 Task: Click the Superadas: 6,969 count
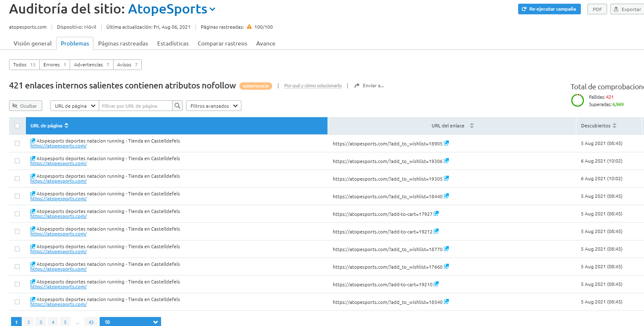(606, 104)
